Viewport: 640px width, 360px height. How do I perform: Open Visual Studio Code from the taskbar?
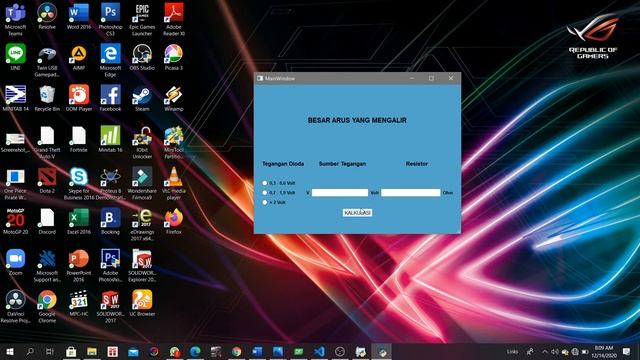pos(319,351)
